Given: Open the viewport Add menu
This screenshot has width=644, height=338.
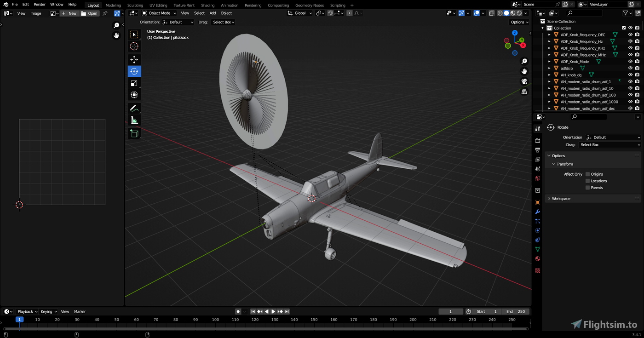Looking at the screenshot, I should pyautogui.click(x=213, y=13).
